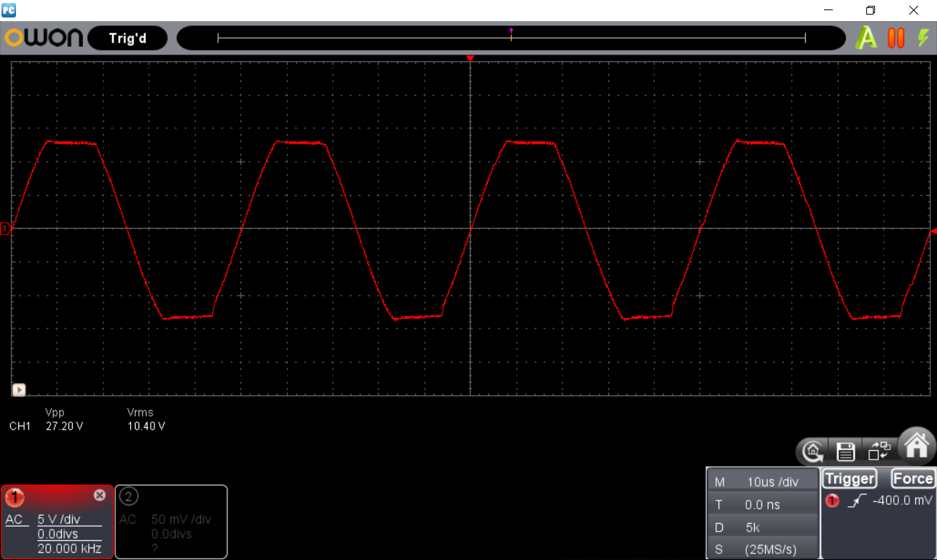Click the PC application icon in the title bar

9,10
